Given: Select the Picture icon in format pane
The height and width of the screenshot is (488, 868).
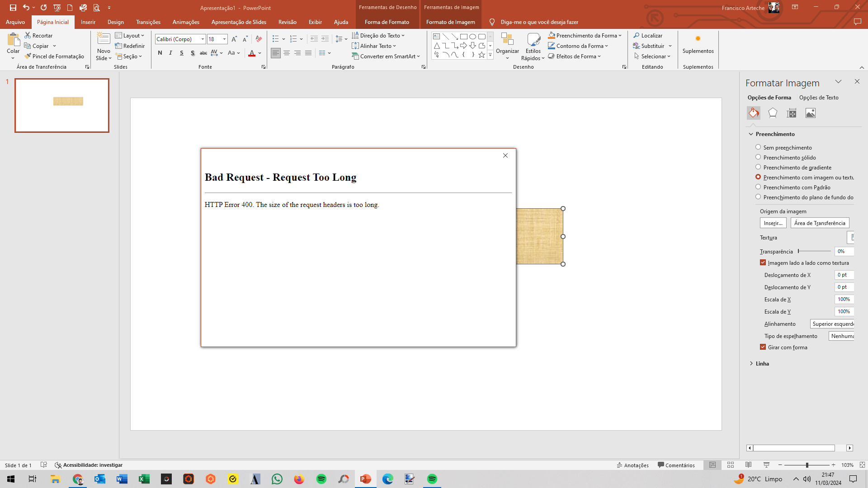Looking at the screenshot, I should 810,113.
